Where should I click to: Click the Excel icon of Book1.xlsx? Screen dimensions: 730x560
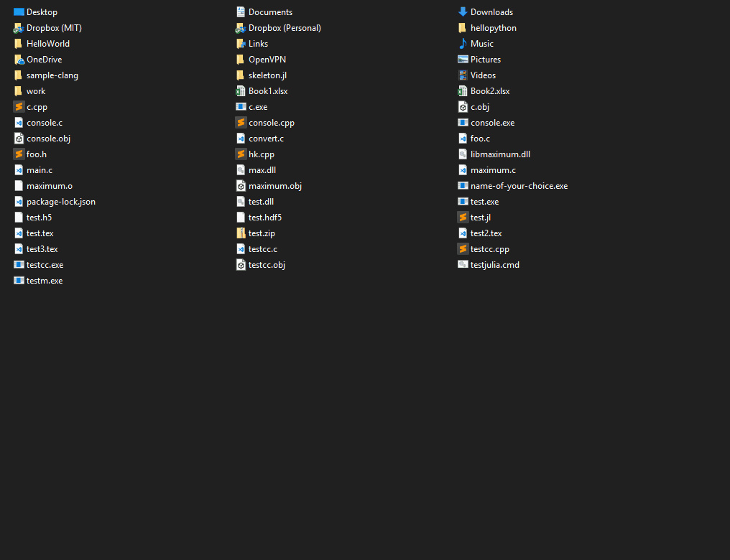click(241, 91)
